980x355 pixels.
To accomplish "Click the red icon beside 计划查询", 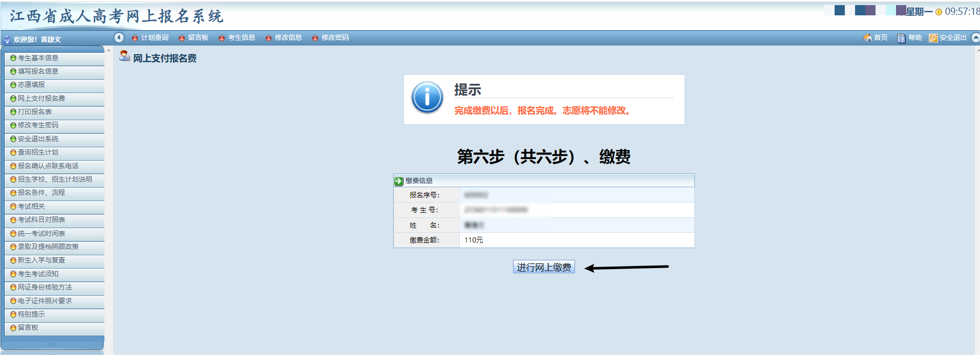I will coord(135,38).
